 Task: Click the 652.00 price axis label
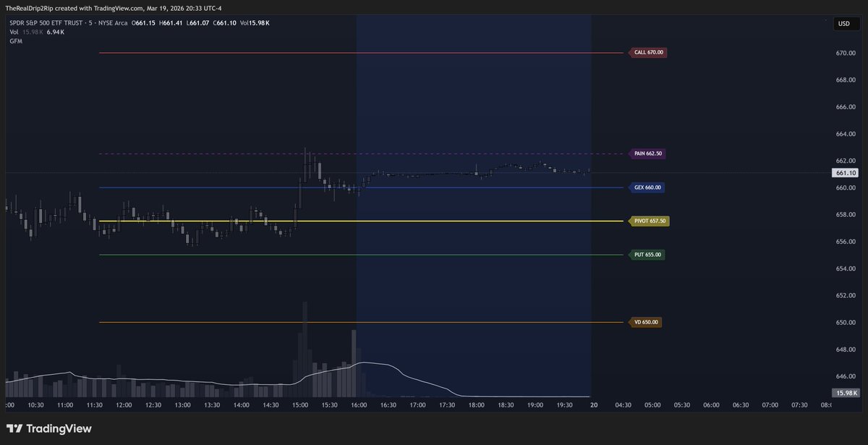[846, 295]
